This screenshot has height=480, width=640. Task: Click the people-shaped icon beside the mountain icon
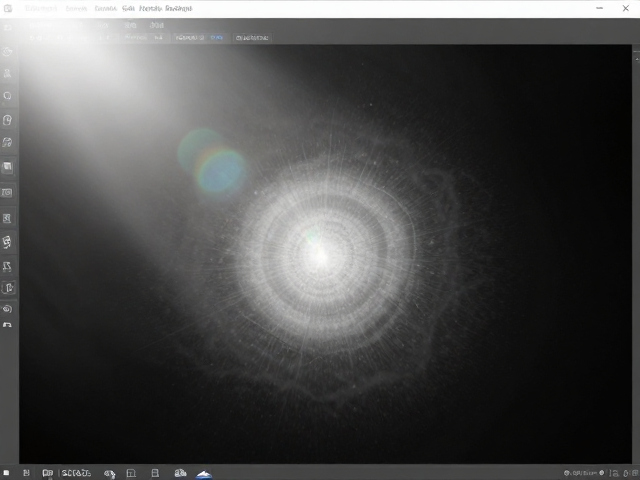pos(180,473)
